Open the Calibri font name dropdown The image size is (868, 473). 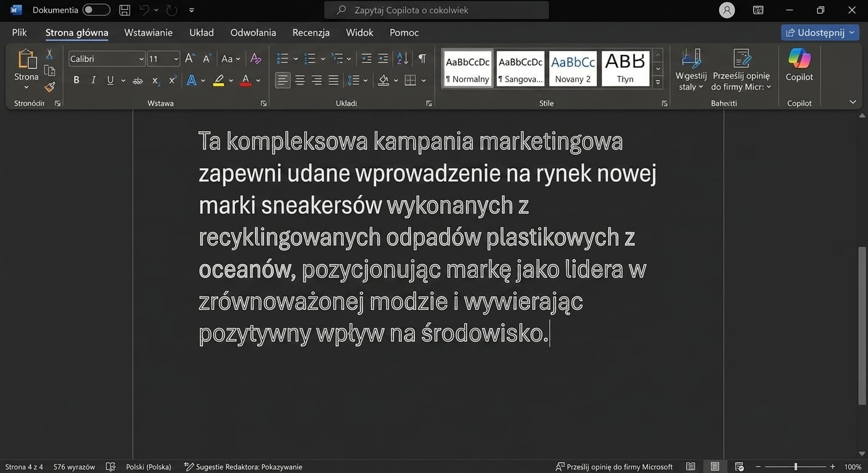pos(141,59)
